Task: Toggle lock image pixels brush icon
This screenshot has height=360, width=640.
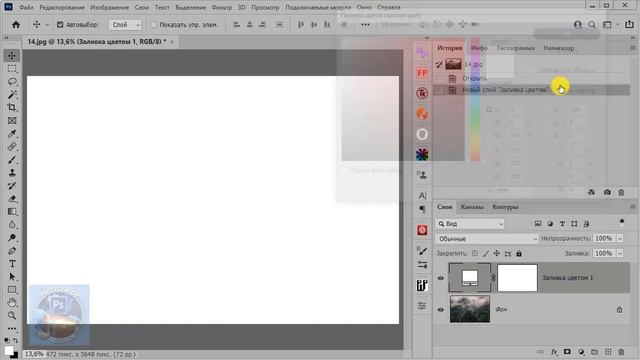Action: click(486, 253)
